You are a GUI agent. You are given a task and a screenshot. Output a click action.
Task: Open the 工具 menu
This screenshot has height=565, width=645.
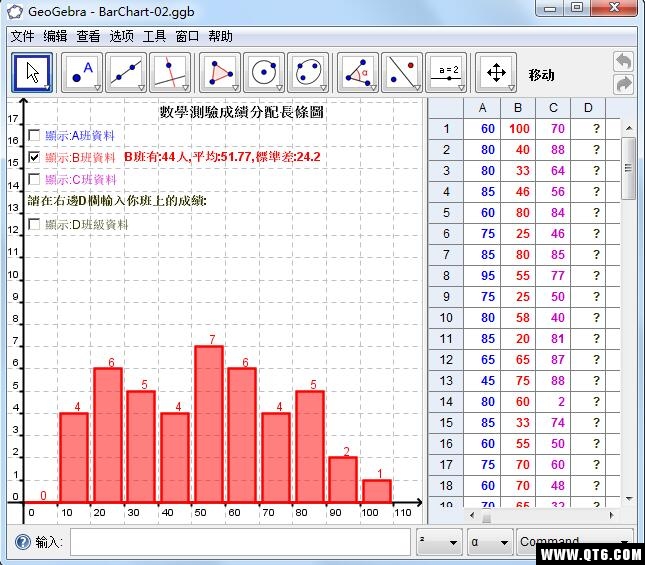point(154,36)
